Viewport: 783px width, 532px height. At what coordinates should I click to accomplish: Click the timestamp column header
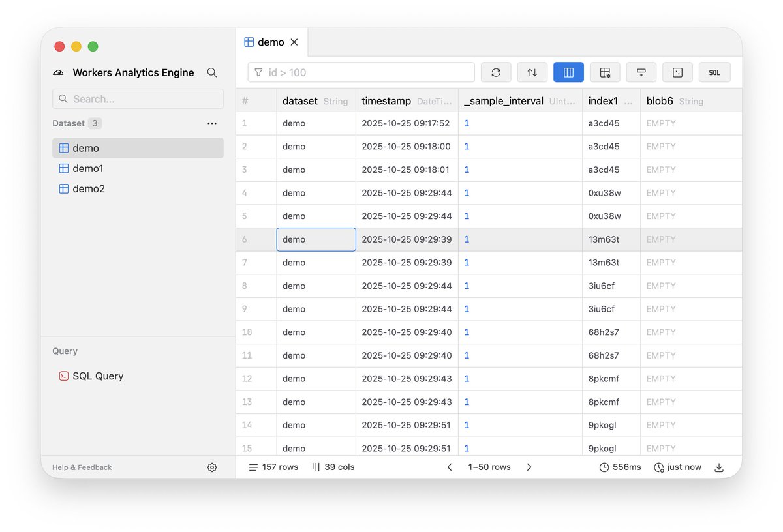pos(386,101)
